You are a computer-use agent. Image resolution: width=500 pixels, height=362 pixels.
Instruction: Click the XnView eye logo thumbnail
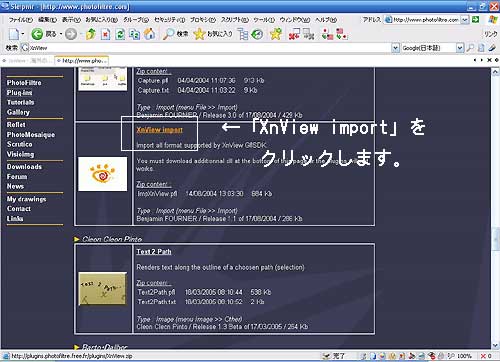(103, 174)
